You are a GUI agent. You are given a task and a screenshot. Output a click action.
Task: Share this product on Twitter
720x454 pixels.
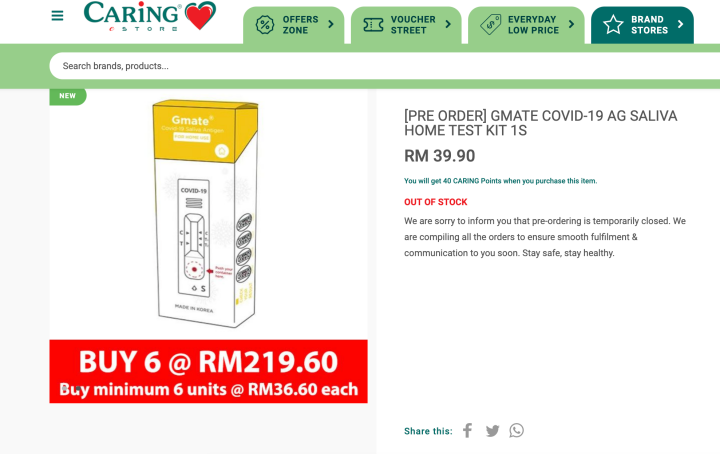(492, 431)
